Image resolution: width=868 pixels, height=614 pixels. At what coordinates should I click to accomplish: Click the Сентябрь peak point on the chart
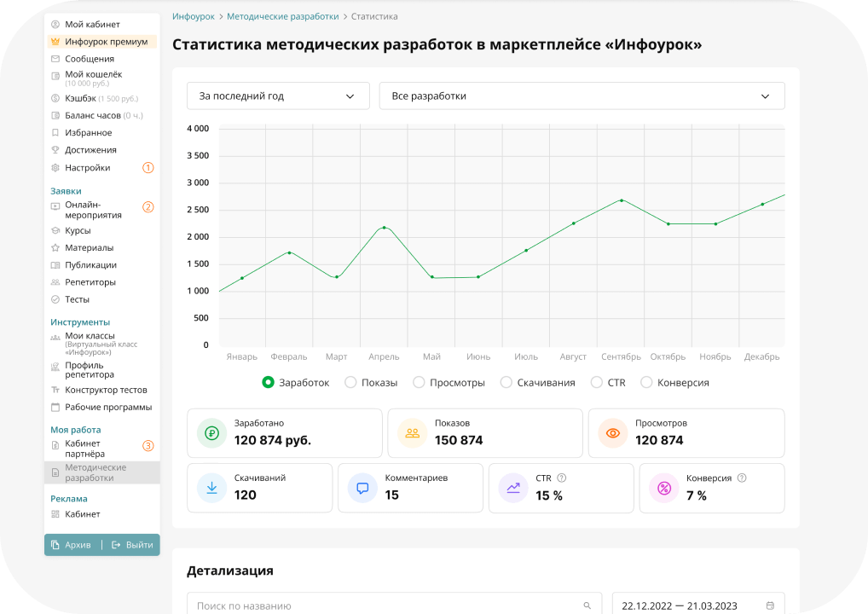(x=622, y=200)
